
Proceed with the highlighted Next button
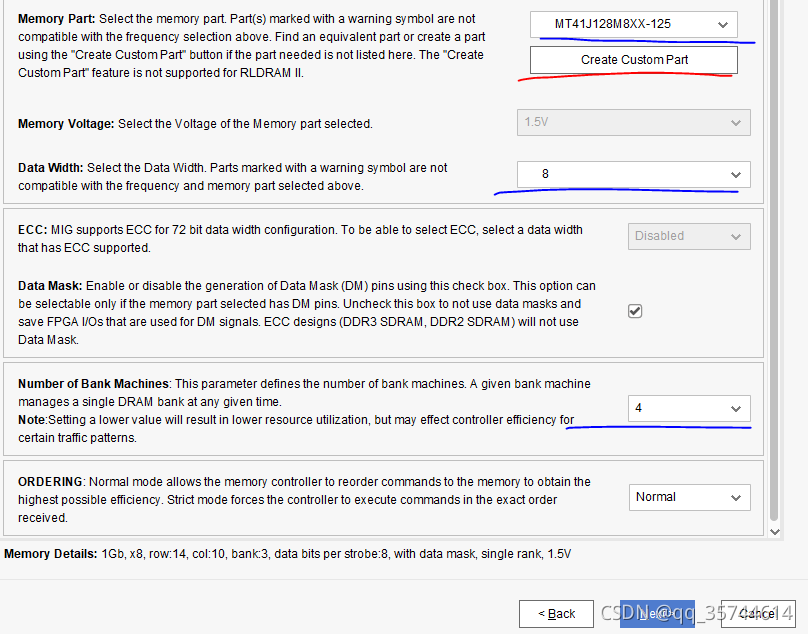657,614
